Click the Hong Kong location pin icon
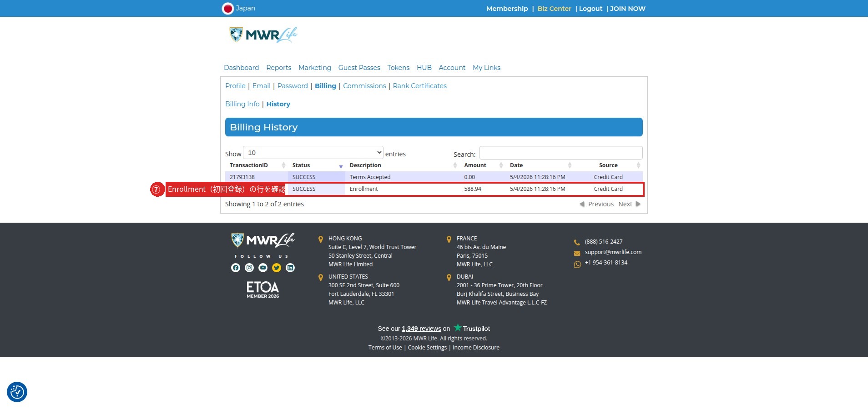This screenshot has width=868, height=409. pos(321,239)
